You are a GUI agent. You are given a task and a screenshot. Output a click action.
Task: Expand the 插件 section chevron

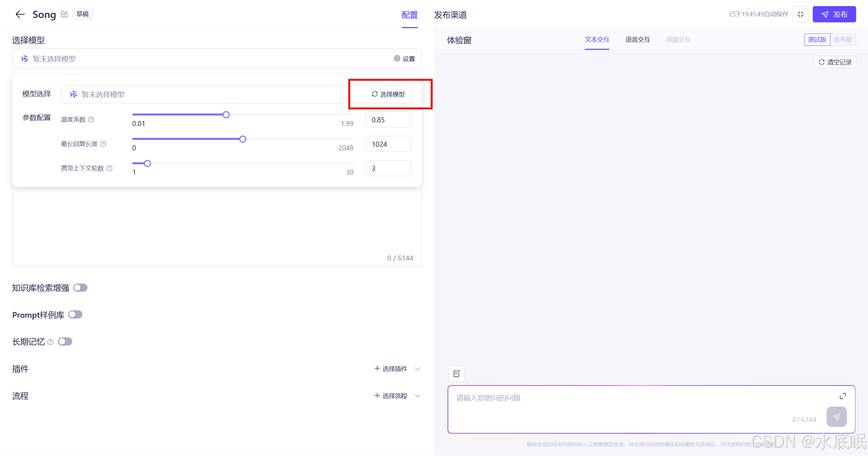418,369
